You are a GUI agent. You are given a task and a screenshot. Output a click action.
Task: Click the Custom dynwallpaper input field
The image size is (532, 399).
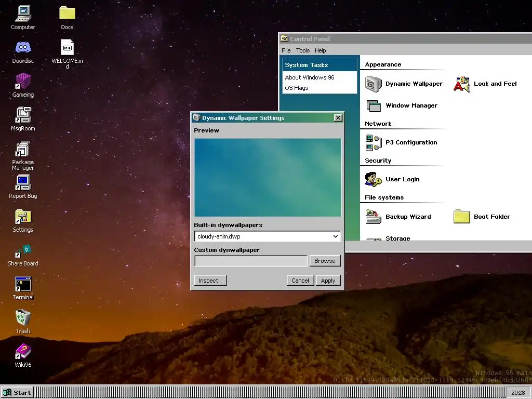(251, 261)
